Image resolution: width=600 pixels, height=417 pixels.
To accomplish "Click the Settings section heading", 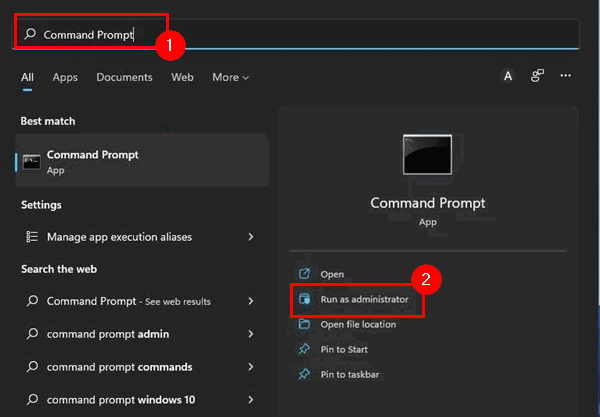I will (41, 205).
